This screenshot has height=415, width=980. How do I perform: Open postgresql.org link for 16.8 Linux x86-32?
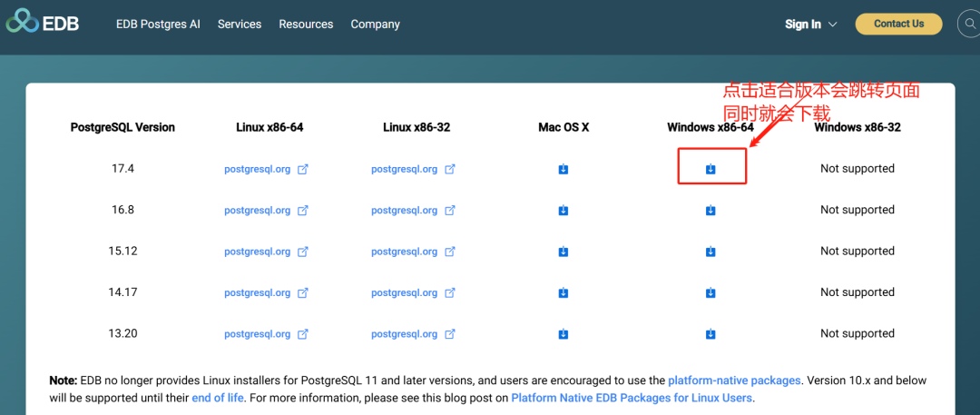(405, 211)
